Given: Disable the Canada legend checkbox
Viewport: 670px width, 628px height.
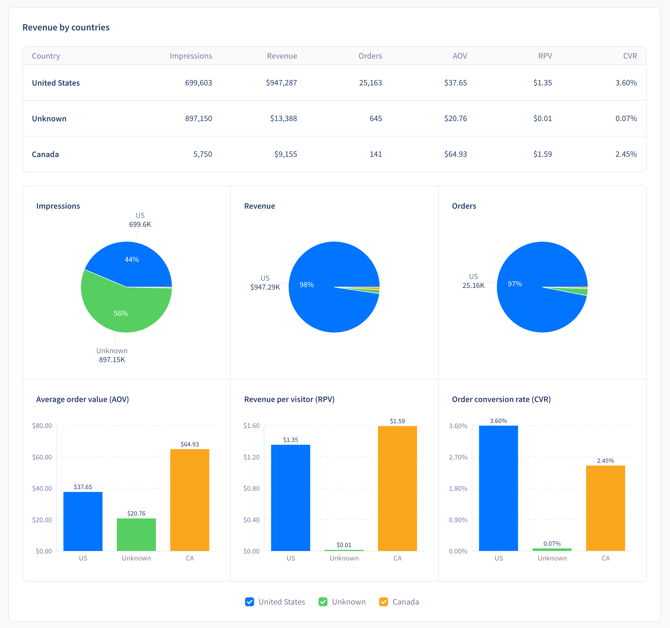Looking at the screenshot, I should (384, 602).
